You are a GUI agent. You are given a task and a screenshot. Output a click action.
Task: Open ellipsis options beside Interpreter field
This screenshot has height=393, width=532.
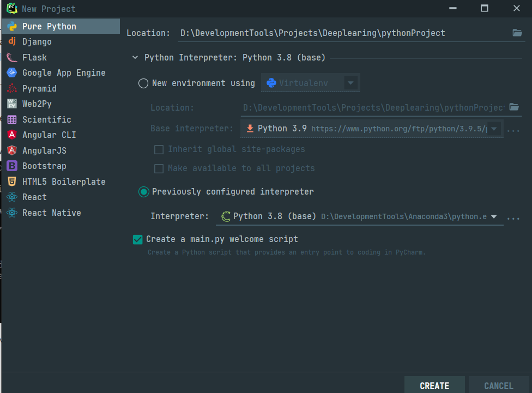coord(513,218)
